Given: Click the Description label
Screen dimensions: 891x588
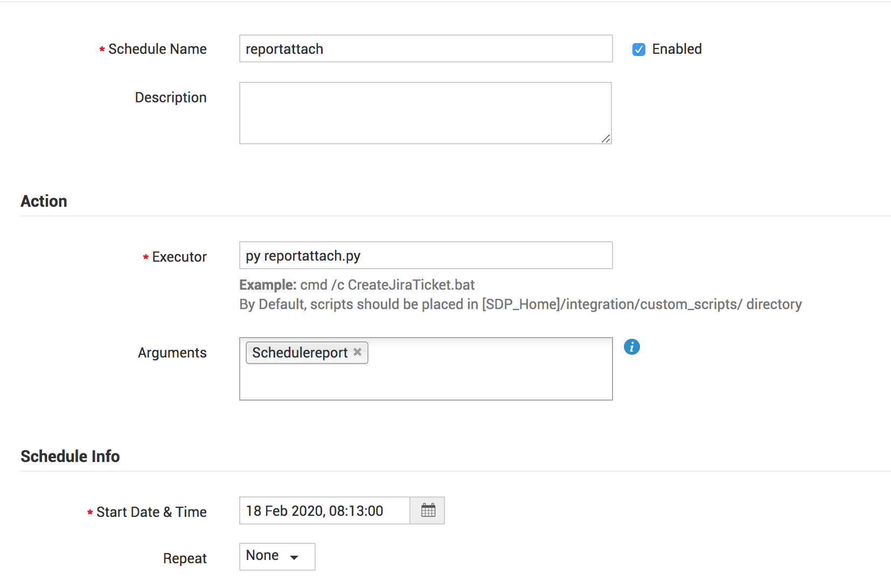Looking at the screenshot, I should (170, 97).
